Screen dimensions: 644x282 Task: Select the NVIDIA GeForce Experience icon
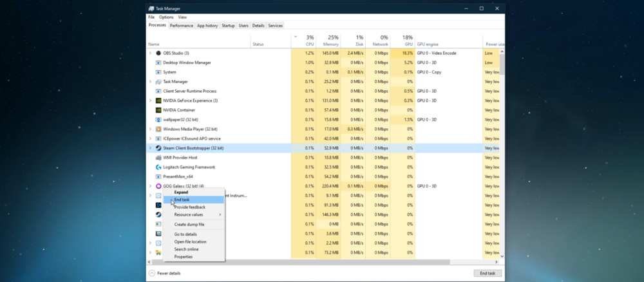point(158,100)
